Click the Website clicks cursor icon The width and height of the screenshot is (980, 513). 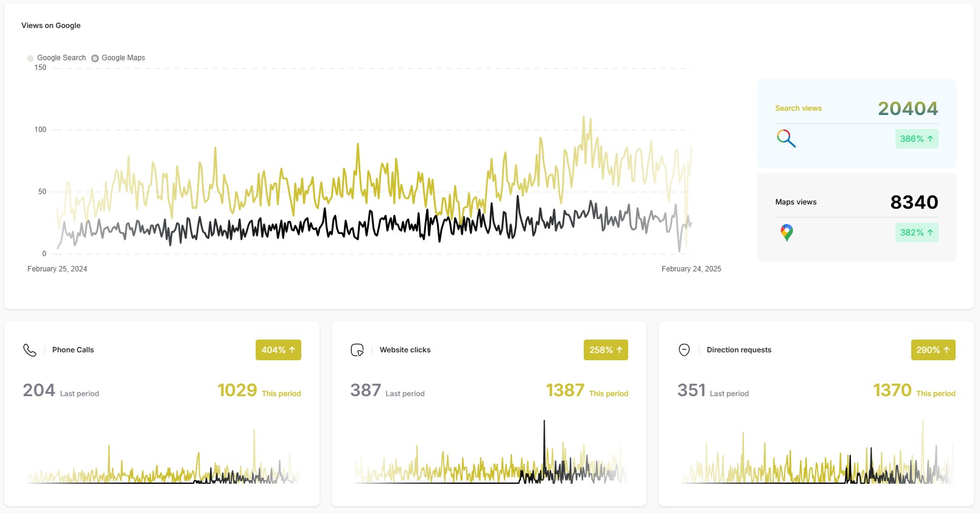(x=357, y=350)
